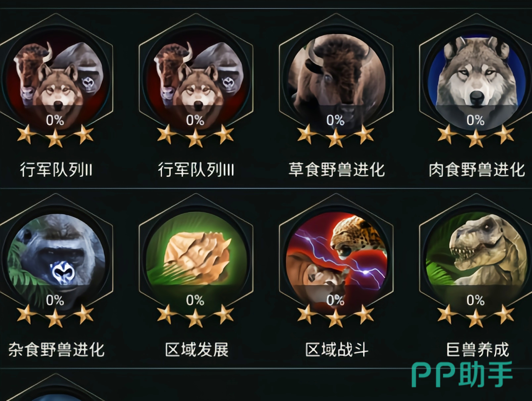Click the 行军队列II text label
This screenshot has height=401, width=532.
[56, 170]
